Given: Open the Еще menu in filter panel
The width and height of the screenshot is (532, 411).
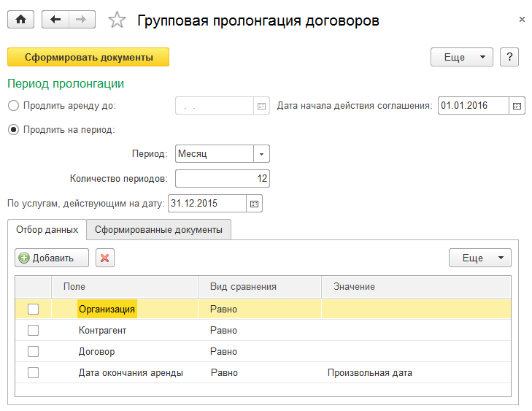Looking at the screenshot, I should point(479,258).
